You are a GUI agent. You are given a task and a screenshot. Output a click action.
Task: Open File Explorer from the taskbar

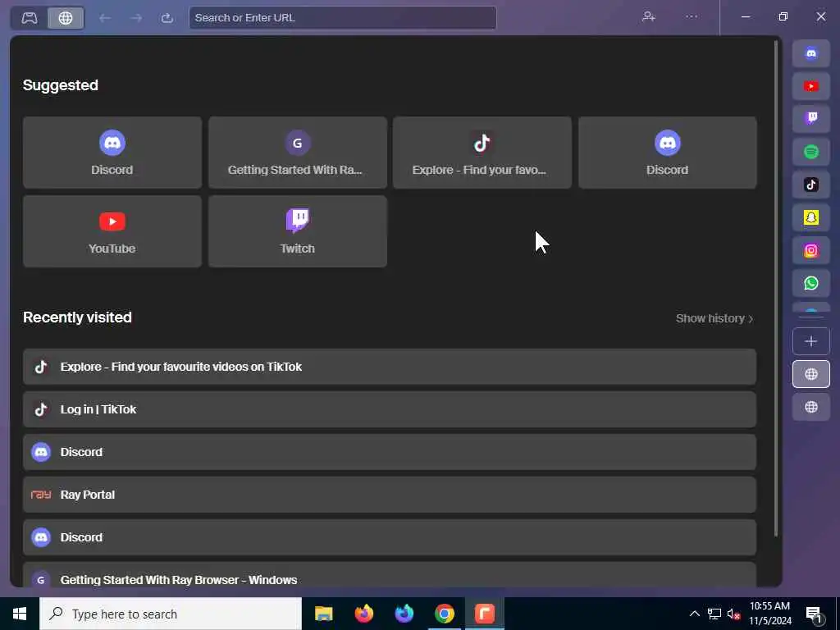coord(323,614)
